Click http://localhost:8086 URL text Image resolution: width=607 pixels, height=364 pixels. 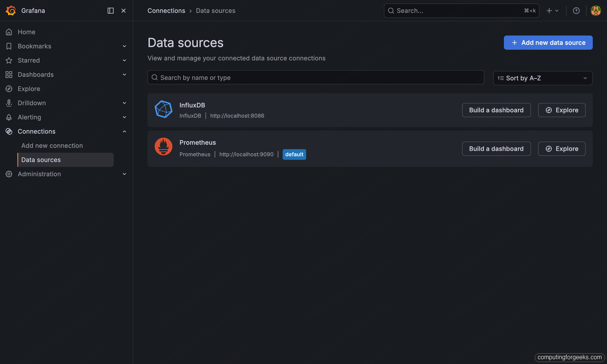coord(237,116)
